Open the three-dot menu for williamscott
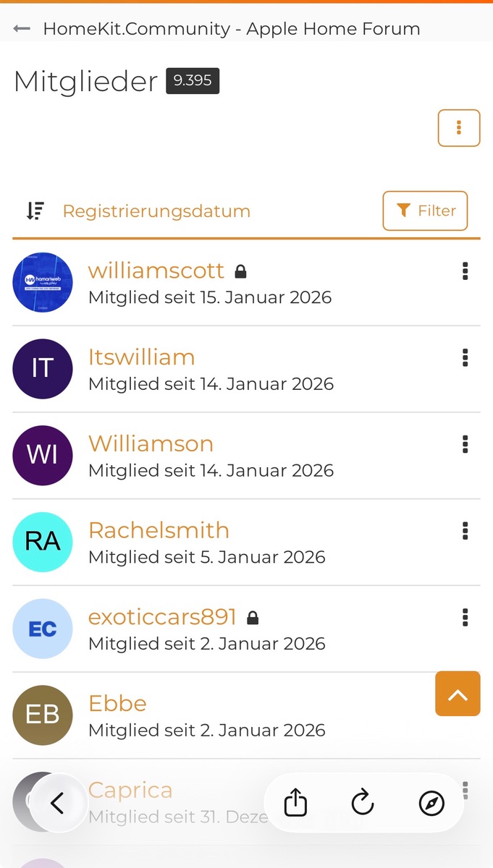493x868 pixels. (465, 271)
